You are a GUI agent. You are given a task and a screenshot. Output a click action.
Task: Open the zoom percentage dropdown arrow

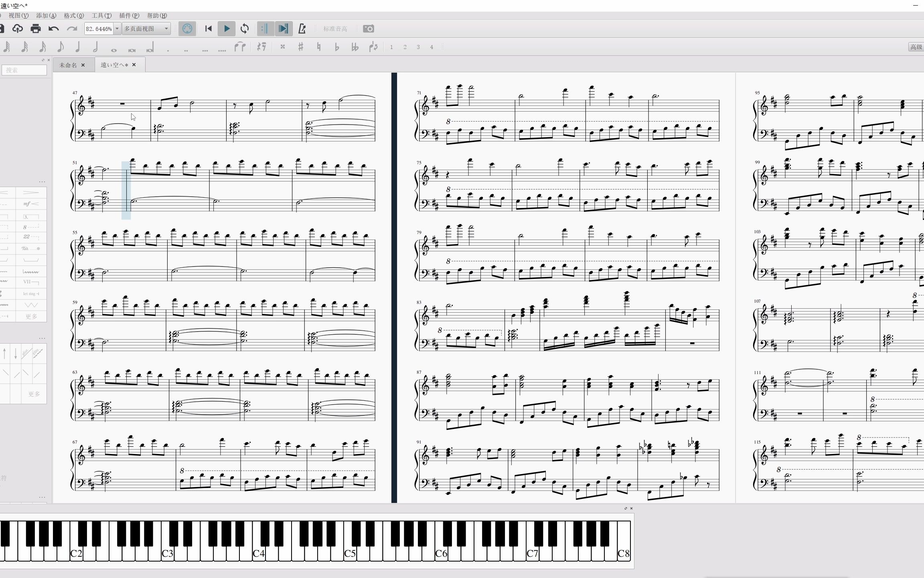click(x=117, y=28)
